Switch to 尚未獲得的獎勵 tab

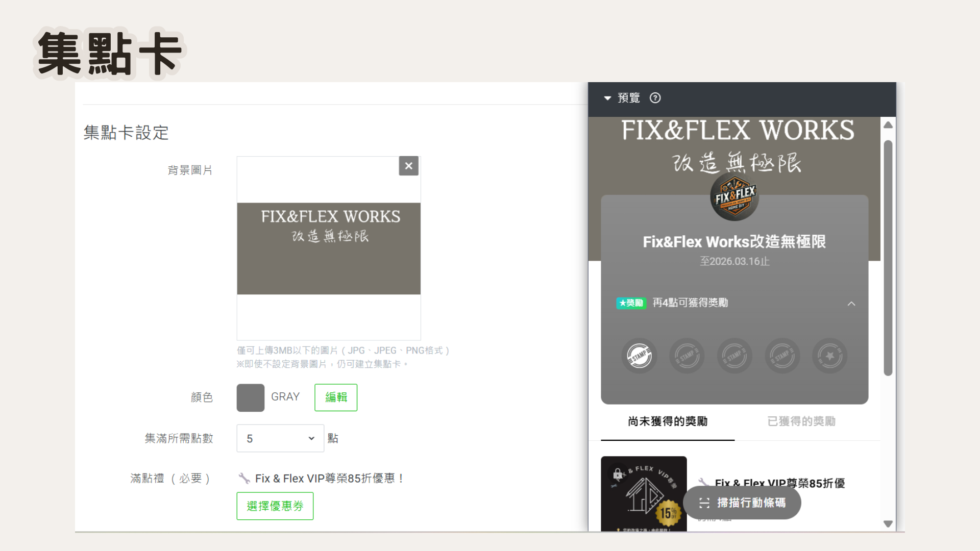coord(668,421)
